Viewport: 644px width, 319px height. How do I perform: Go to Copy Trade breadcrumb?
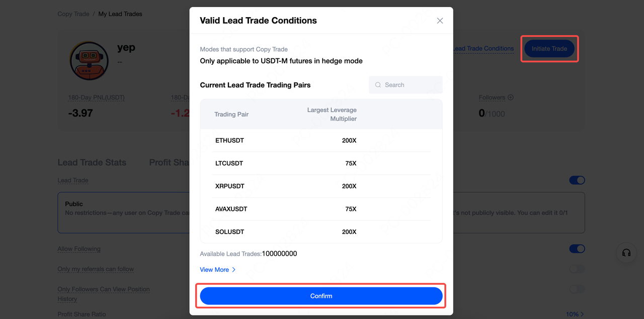pyautogui.click(x=73, y=14)
